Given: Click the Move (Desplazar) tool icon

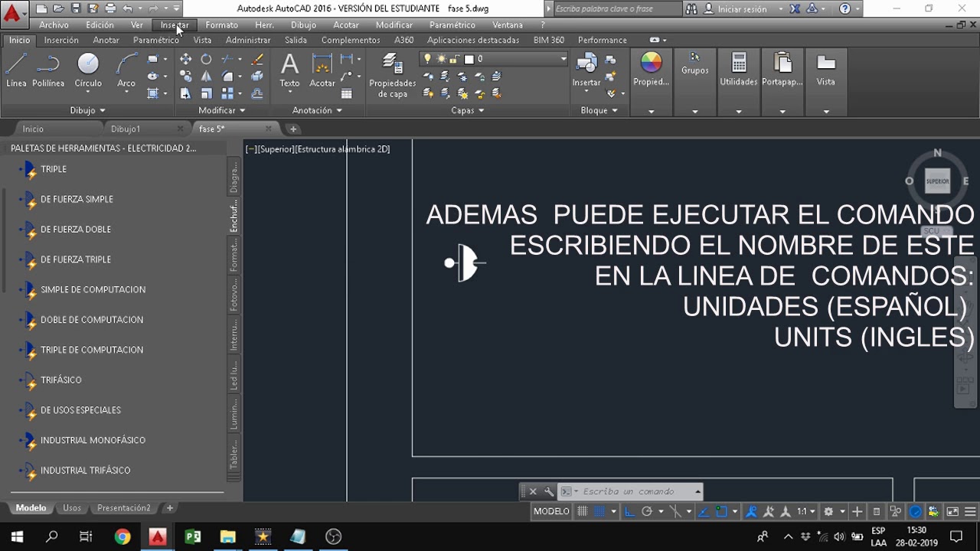Looking at the screenshot, I should (185, 59).
